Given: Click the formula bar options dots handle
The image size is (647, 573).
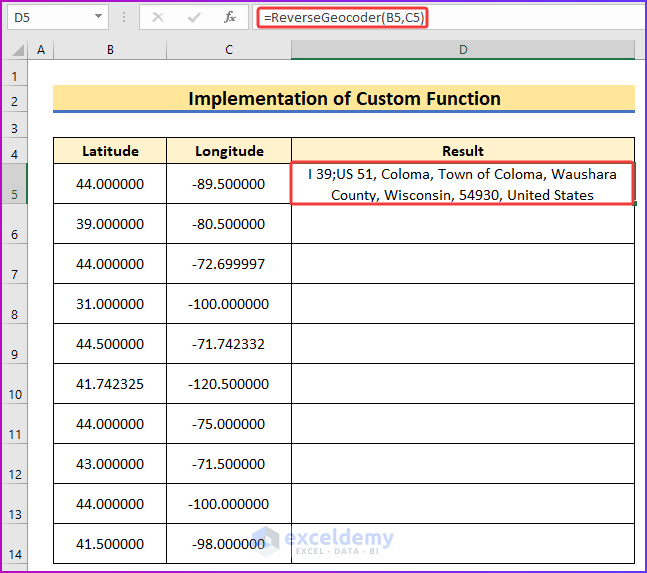Looking at the screenshot, I should tap(124, 17).
